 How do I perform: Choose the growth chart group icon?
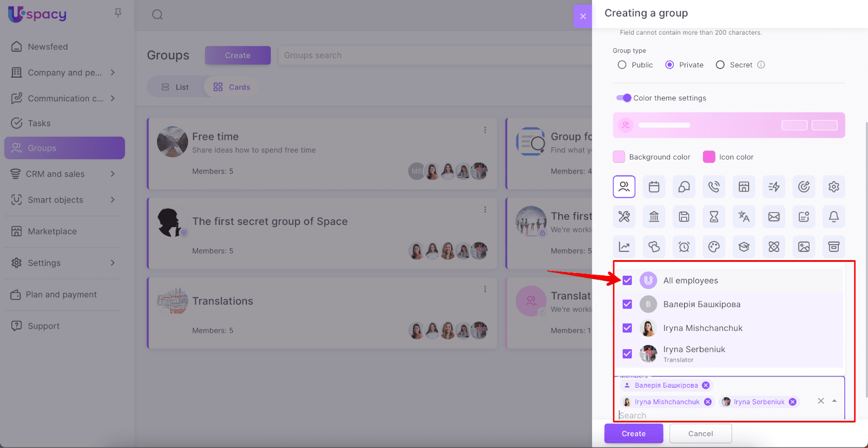(x=624, y=247)
